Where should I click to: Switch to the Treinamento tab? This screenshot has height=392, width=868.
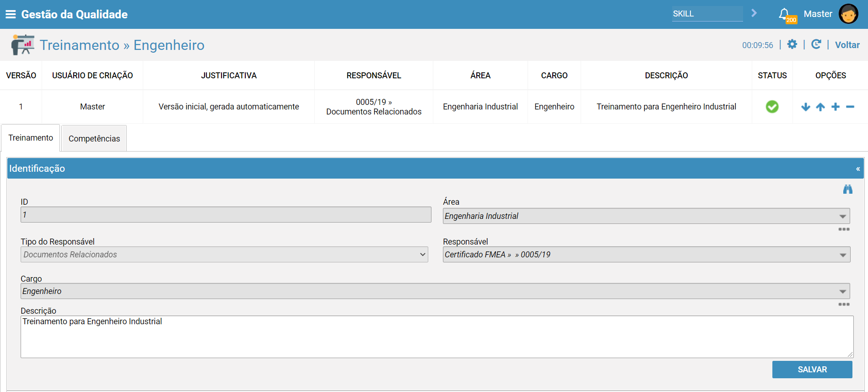tap(31, 138)
